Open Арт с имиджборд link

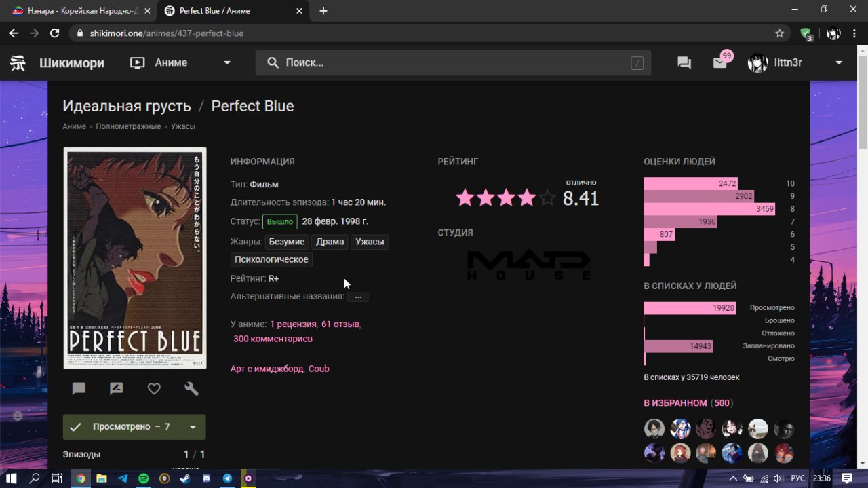tap(267, 369)
